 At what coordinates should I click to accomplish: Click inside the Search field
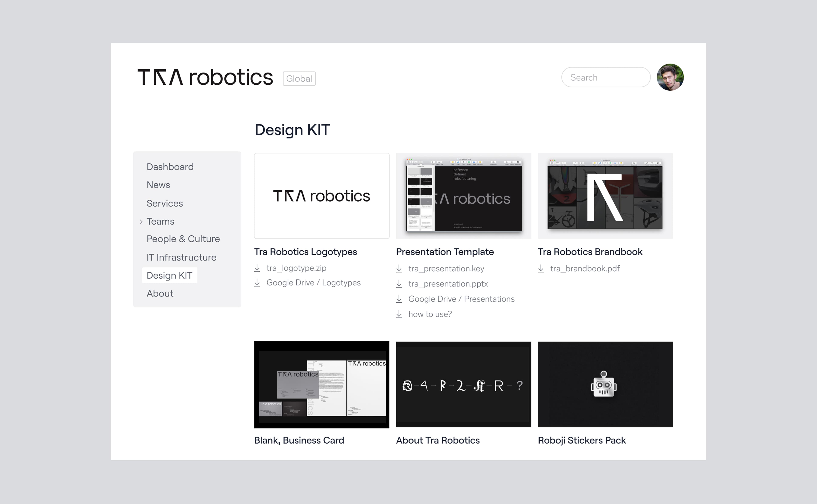606,77
